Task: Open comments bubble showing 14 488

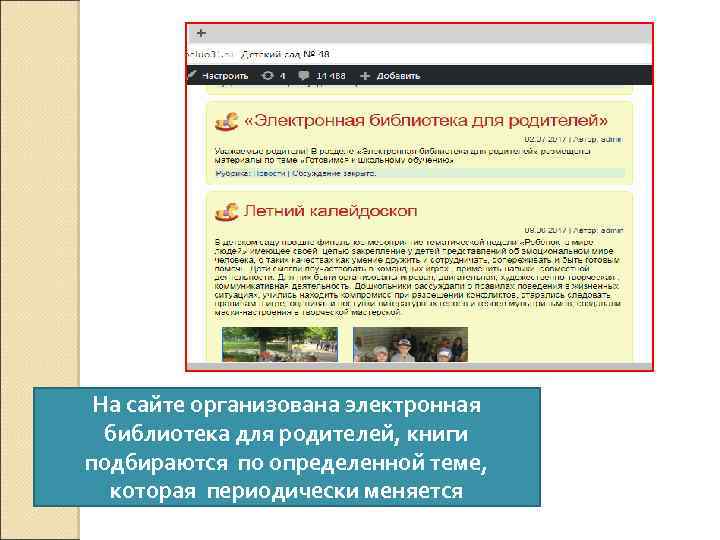Action: (322, 76)
